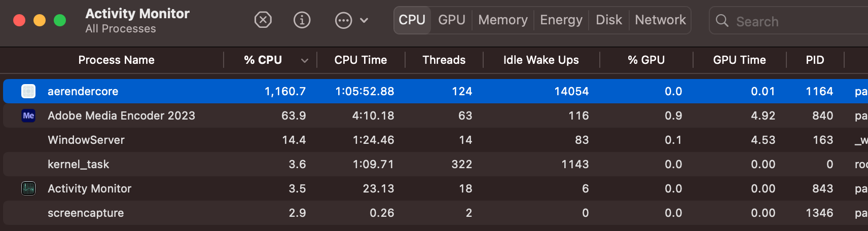Click the Activity Monitor row icon
This screenshot has width=868, height=231.
(x=28, y=188)
